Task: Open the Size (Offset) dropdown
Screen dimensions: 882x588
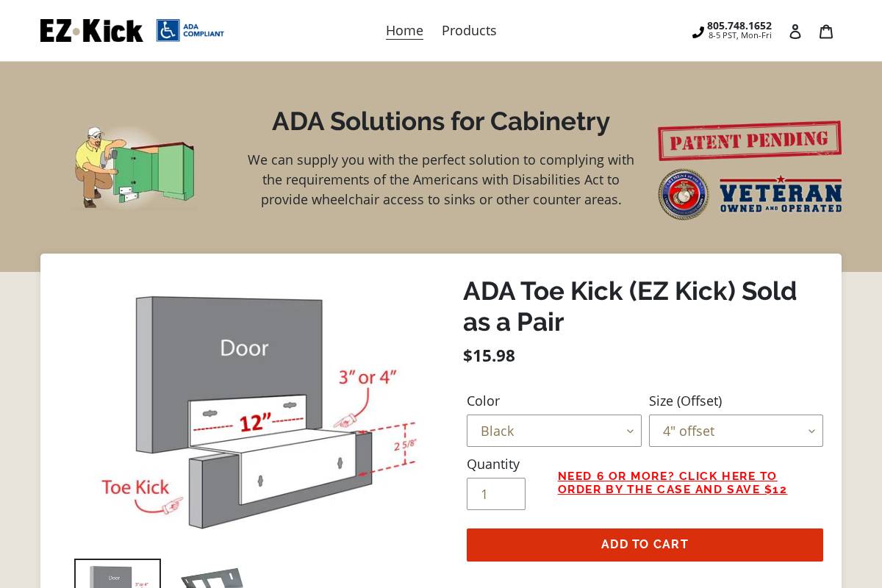Action: pyautogui.click(x=736, y=431)
